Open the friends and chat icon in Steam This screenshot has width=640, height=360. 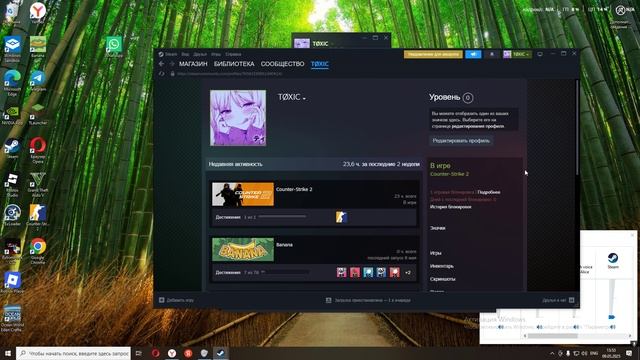tap(571, 300)
